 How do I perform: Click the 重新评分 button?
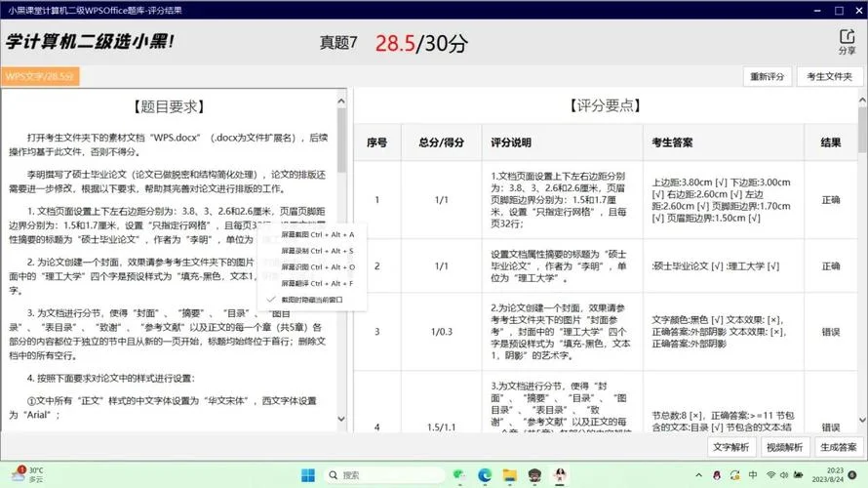point(767,76)
